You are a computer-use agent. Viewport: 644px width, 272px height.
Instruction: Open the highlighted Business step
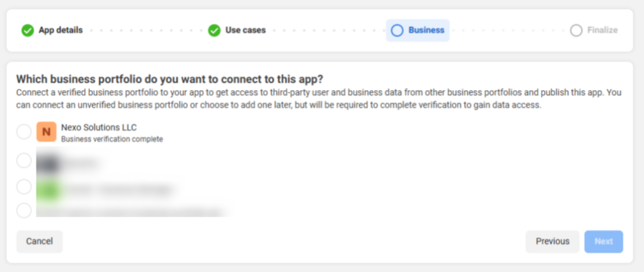click(418, 30)
